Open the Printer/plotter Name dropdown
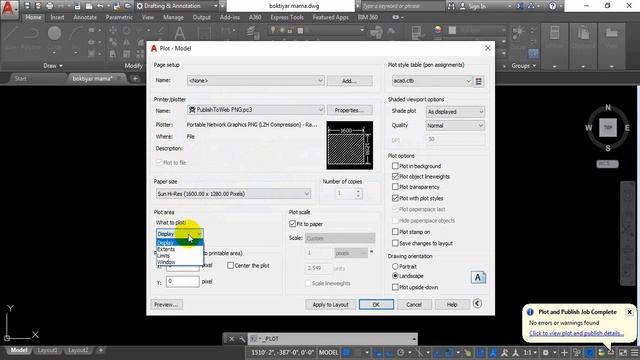 click(x=256, y=110)
